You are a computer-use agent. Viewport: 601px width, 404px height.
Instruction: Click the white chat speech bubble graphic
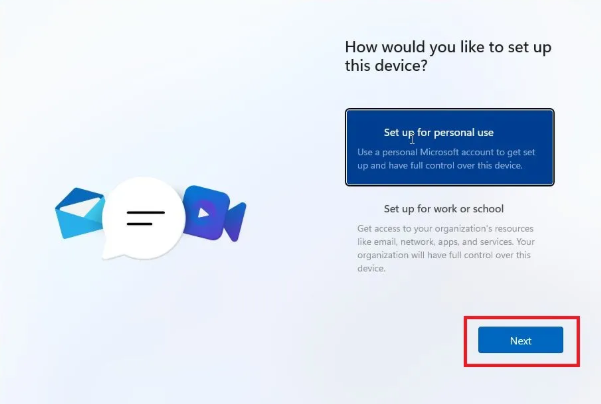pyautogui.click(x=143, y=218)
